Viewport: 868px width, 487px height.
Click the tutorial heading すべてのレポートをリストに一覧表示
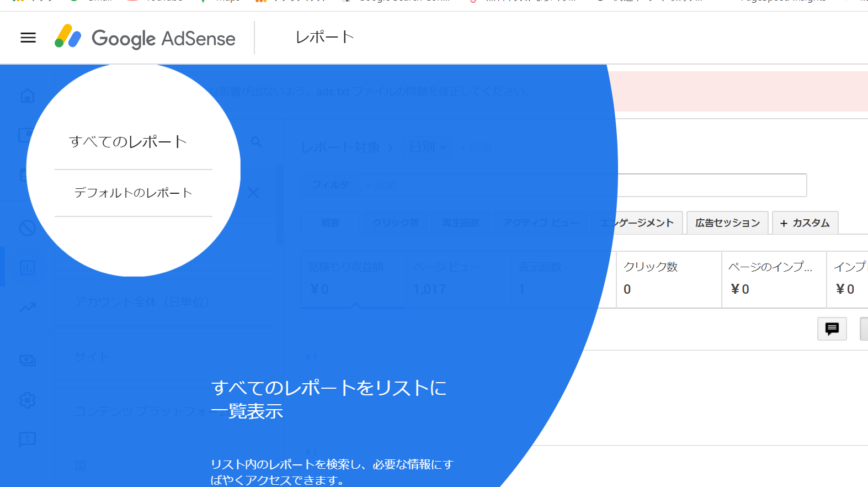pyautogui.click(x=329, y=399)
